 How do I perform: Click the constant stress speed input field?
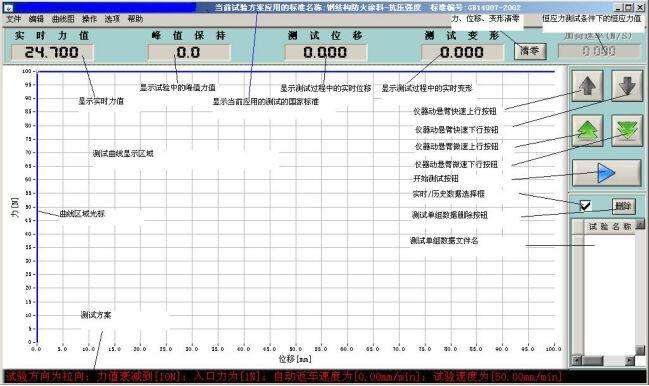tap(599, 51)
